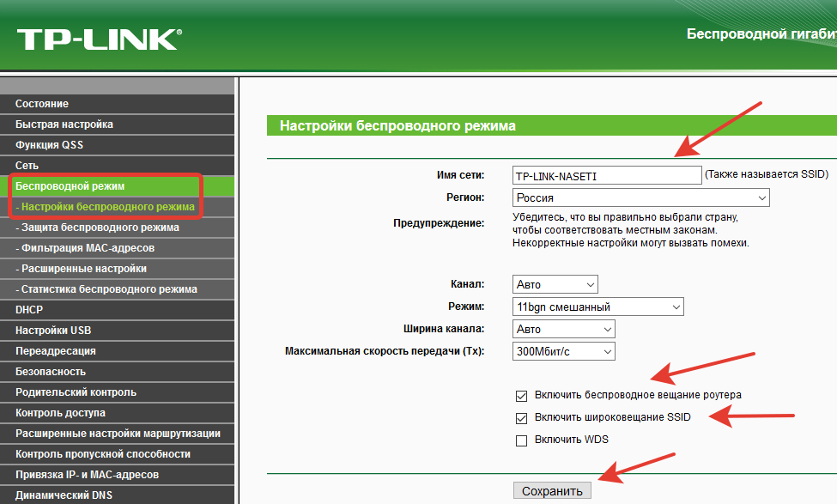The height and width of the screenshot is (504, 837).
Task: Select Функция QSS menu entry
Action: [x=117, y=145]
